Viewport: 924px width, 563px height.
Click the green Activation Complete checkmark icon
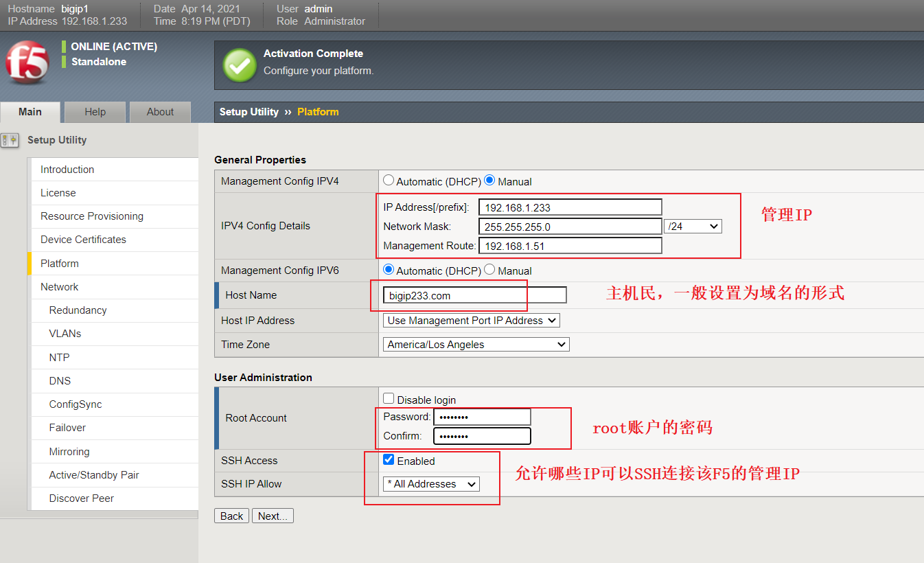click(x=238, y=63)
